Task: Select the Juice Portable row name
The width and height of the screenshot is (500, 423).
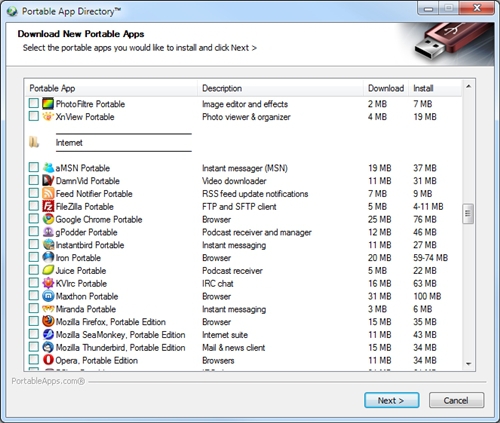Action: 81,271
